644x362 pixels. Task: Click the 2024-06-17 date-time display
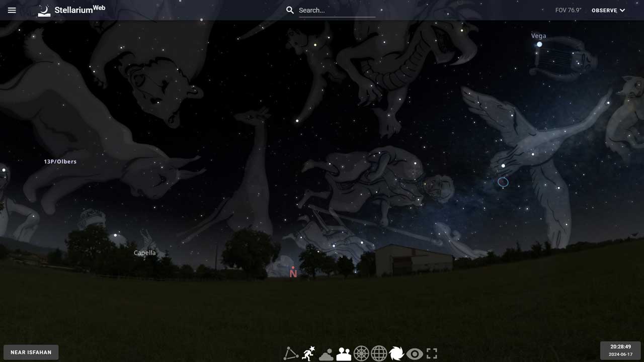tap(620, 350)
